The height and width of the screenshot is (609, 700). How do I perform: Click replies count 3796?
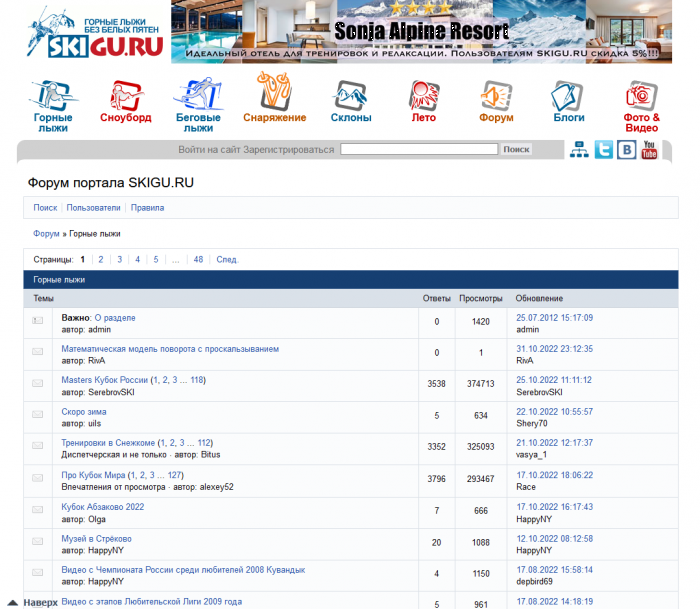click(436, 479)
